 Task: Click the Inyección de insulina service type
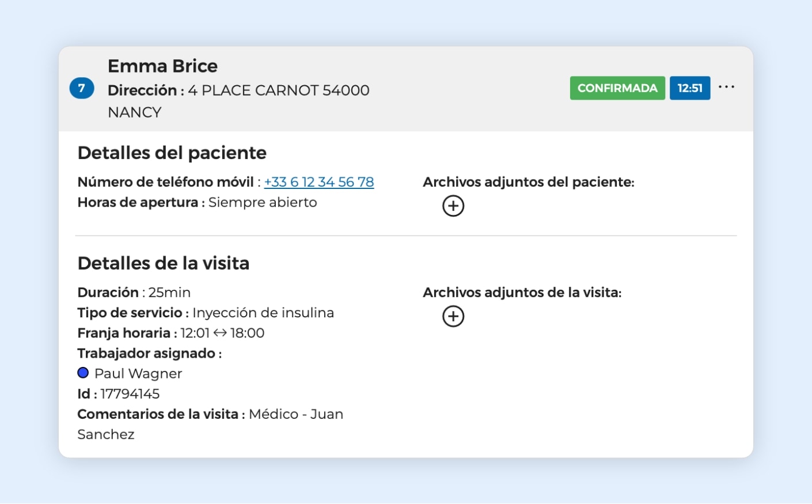[x=263, y=313]
